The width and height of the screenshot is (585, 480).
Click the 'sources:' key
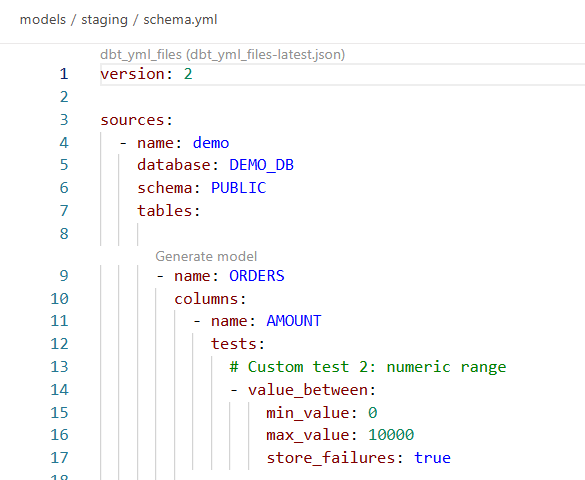[136, 120]
